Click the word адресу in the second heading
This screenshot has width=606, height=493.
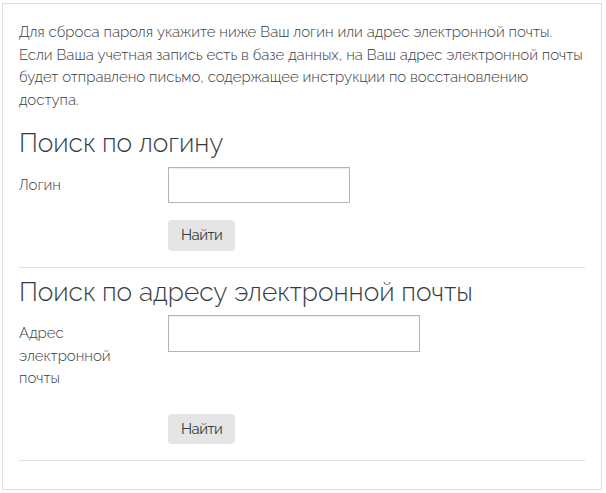pos(182,293)
